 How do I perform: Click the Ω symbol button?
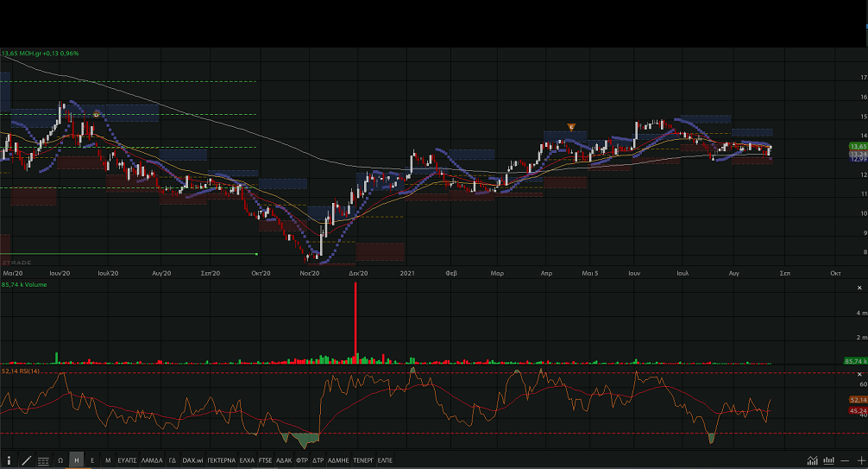tap(60, 460)
